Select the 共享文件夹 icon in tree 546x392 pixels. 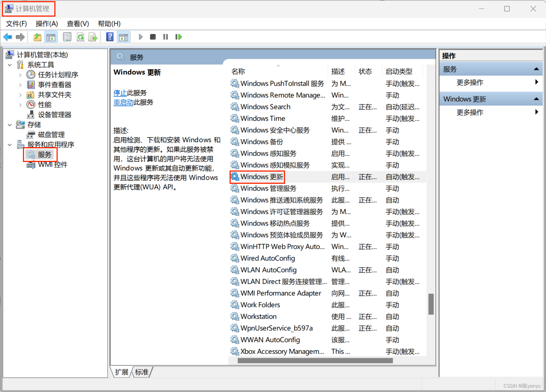[31, 95]
